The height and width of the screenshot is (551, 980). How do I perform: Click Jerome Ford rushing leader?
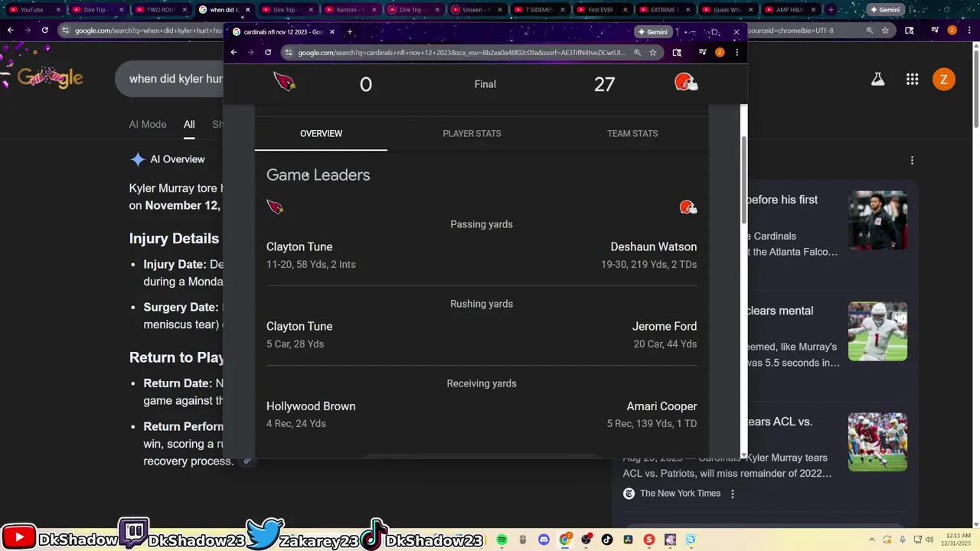[665, 326]
